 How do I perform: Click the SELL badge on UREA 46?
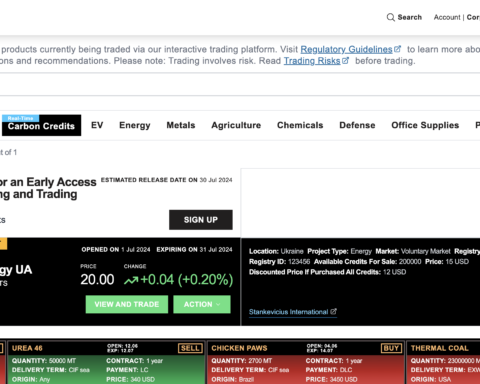pyautogui.click(x=190, y=348)
